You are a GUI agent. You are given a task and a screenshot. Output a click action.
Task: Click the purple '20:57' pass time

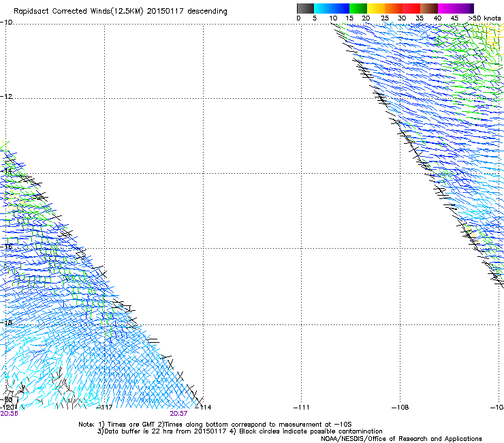pyautogui.click(x=178, y=414)
